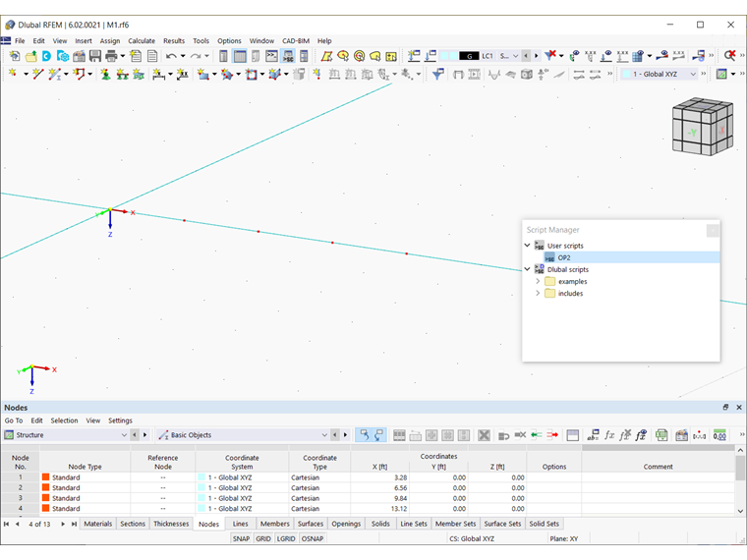Collapse the User scripts tree node
747x560 pixels.
pos(528,246)
